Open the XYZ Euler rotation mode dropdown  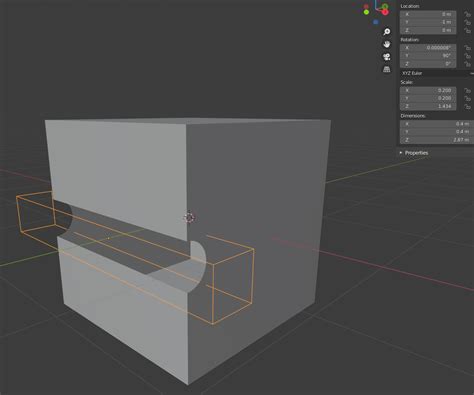(x=437, y=73)
